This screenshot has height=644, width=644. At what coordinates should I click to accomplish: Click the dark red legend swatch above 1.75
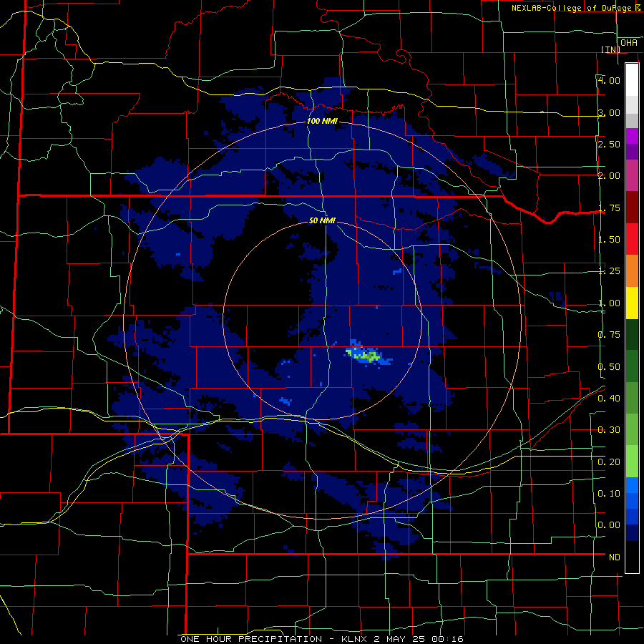(x=632, y=208)
